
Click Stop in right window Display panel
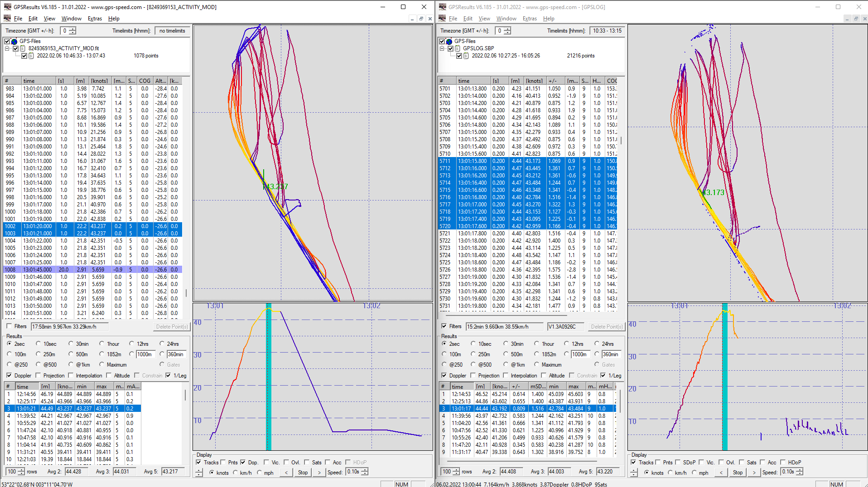coord(738,472)
